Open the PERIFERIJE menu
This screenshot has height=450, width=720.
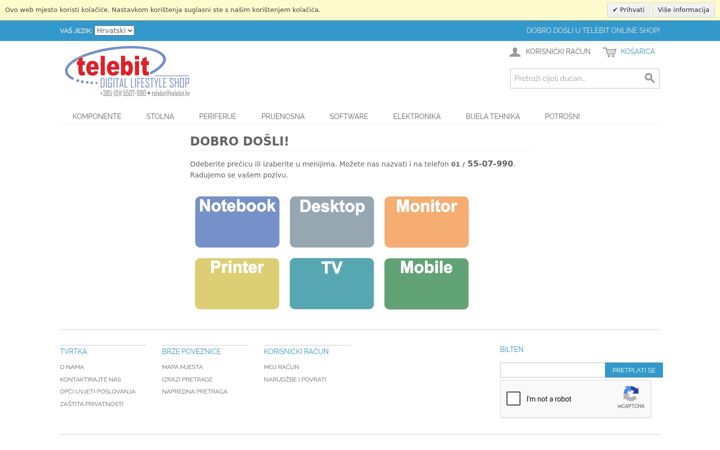(x=218, y=116)
